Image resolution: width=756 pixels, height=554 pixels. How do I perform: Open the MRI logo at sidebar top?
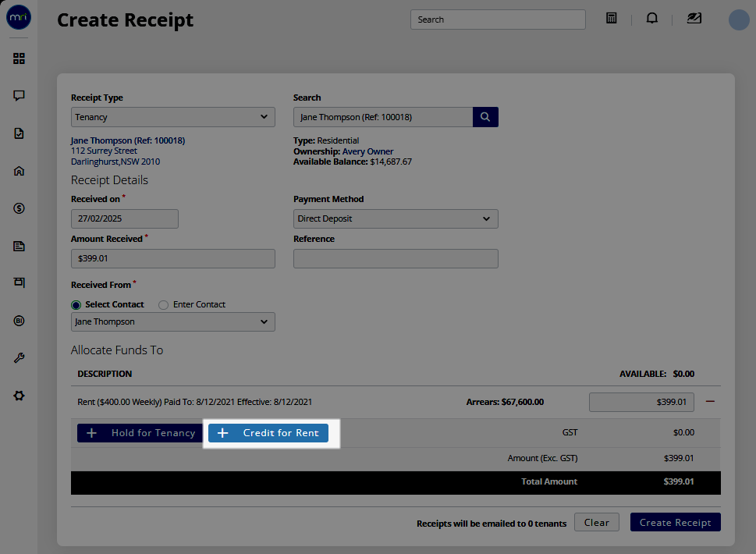(x=18, y=17)
